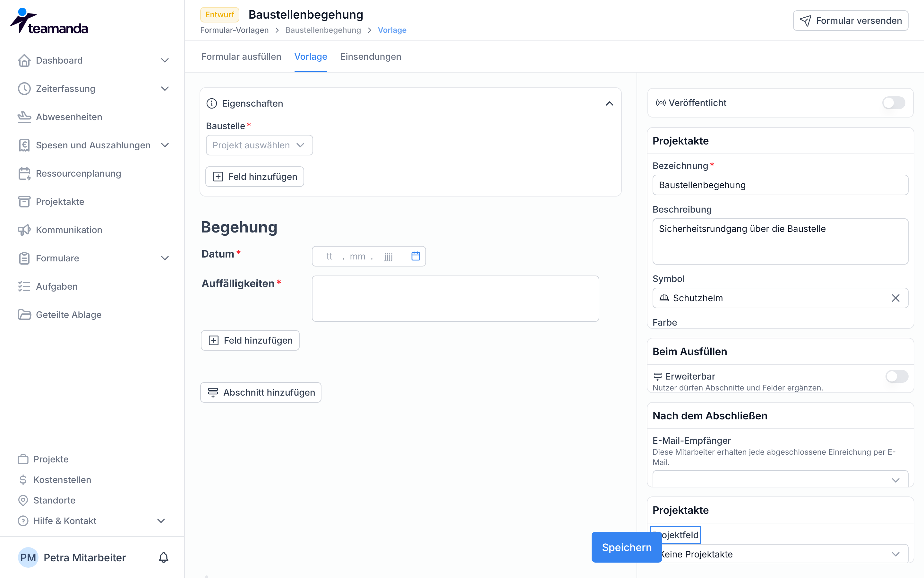Enable the Erweiterbar switch
Screen dimensions: 924x578
point(896,377)
